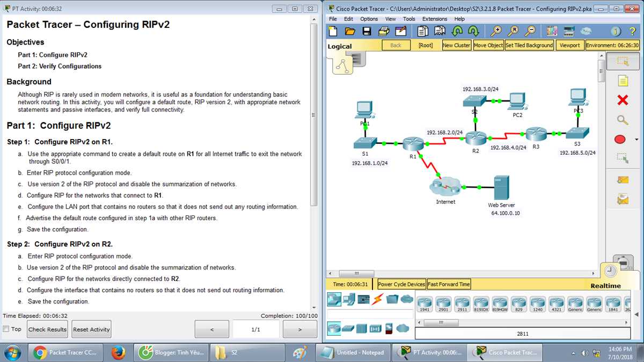Open Chrome Packet Tracer tab in the taskbar
This screenshot has height=362, width=644.
[65, 352]
